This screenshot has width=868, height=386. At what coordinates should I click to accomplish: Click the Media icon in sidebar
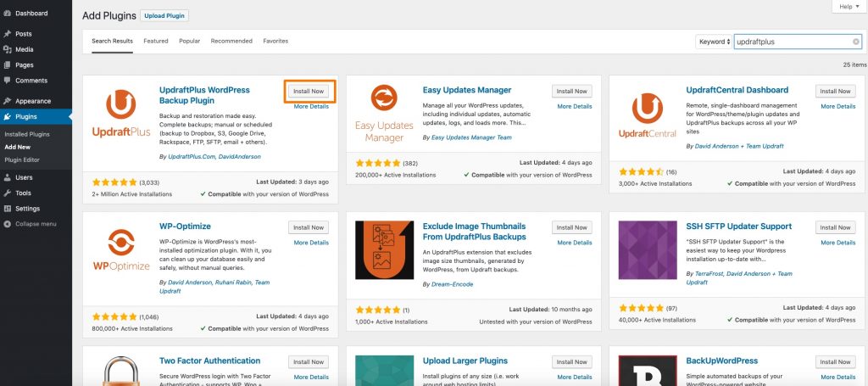click(7, 49)
